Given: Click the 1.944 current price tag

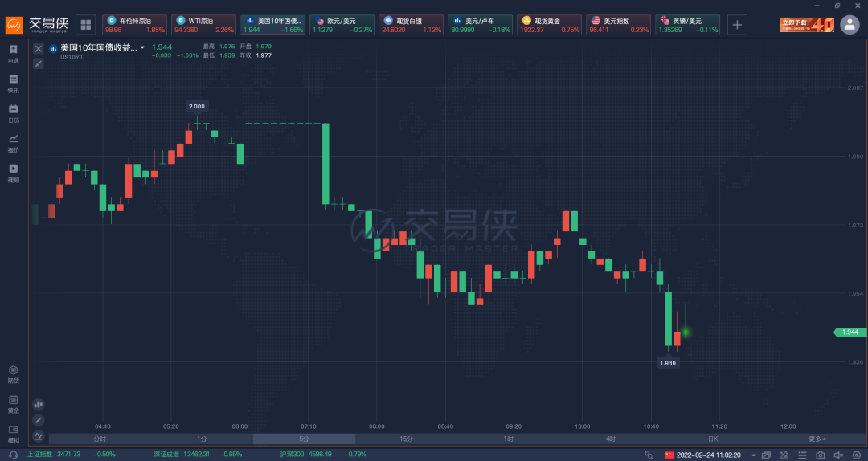Looking at the screenshot, I should click(850, 332).
